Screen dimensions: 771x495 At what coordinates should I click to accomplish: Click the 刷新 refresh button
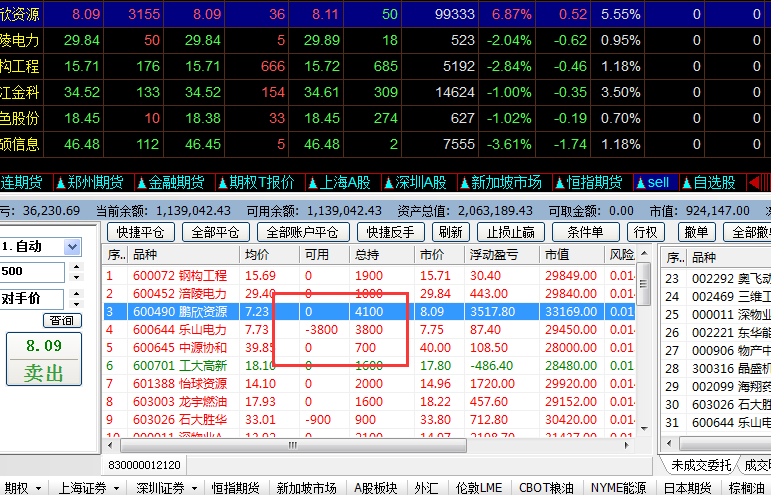pyautogui.click(x=451, y=232)
